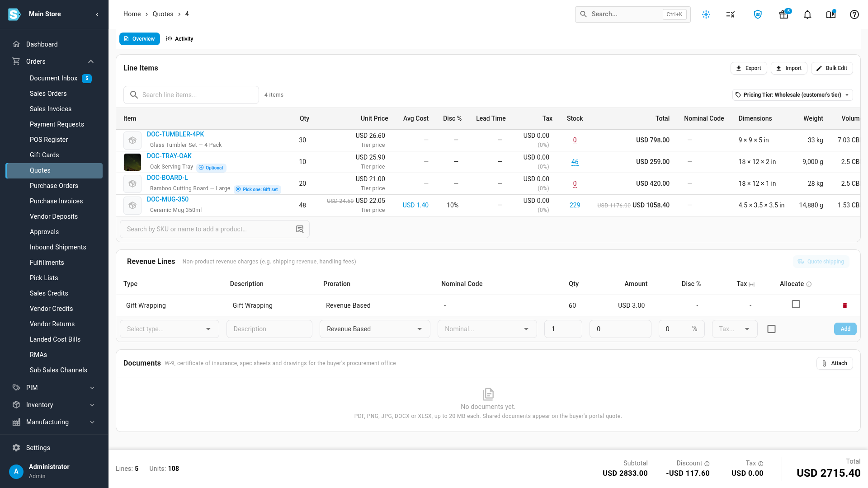The width and height of the screenshot is (868, 488).
Task: Click the AI sparkle icon in top bar
Action: point(706,14)
